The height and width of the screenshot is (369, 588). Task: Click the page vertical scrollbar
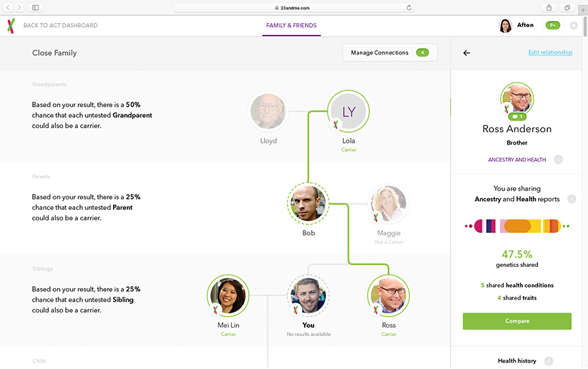[585, 27]
